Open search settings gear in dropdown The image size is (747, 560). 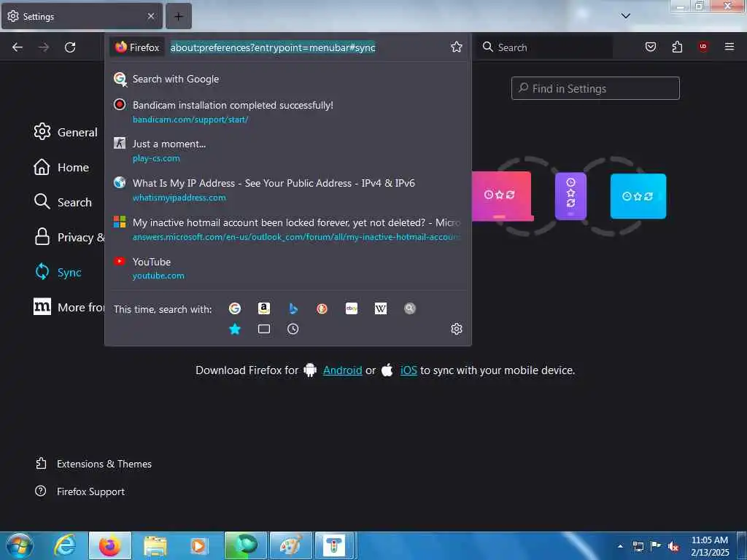(x=457, y=329)
